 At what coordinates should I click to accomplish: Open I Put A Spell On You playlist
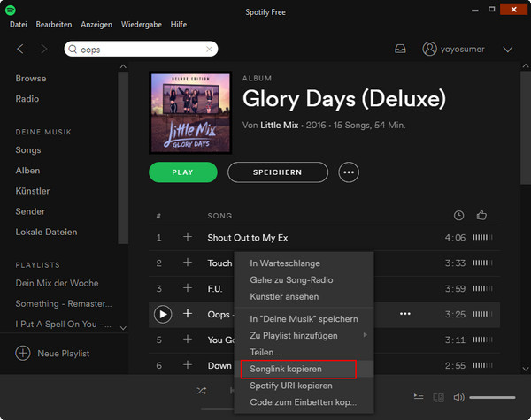point(63,324)
